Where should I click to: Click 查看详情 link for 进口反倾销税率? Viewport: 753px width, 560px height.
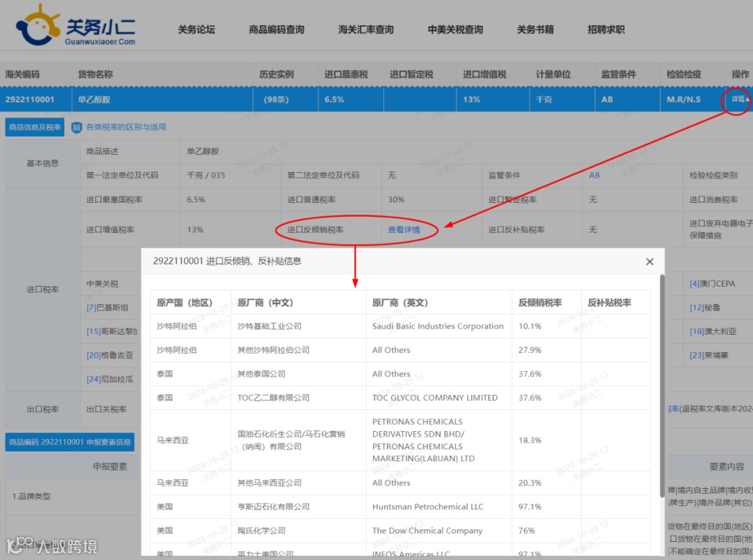coord(404,229)
